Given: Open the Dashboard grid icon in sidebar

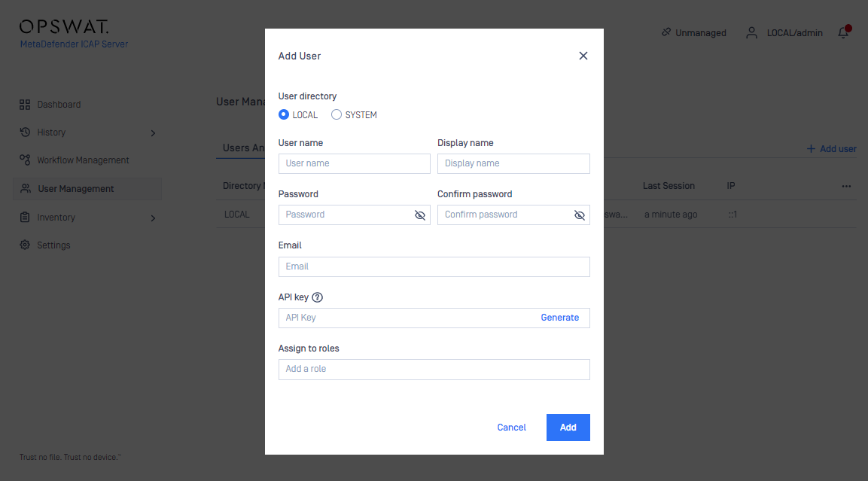Looking at the screenshot, I should (x=25, y=105).
